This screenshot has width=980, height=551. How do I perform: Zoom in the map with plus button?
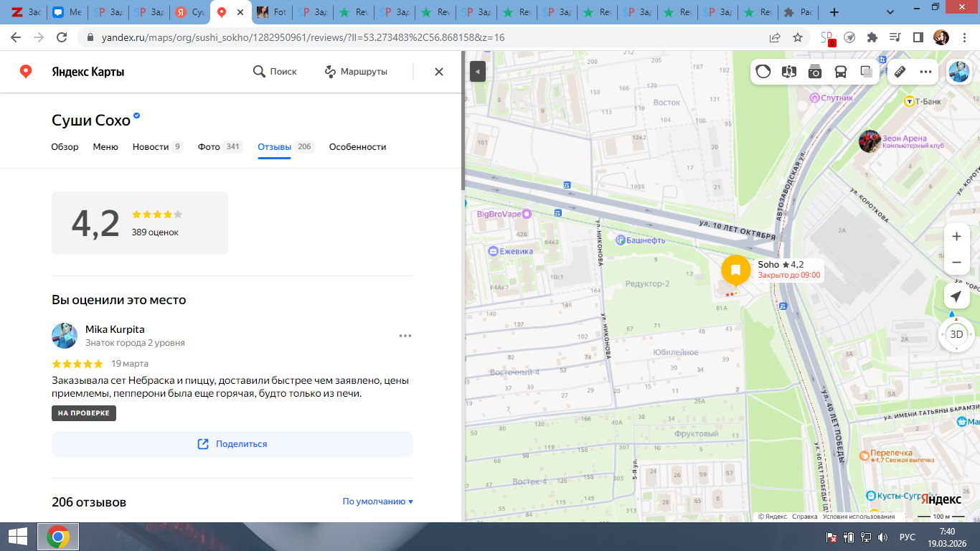956,237
